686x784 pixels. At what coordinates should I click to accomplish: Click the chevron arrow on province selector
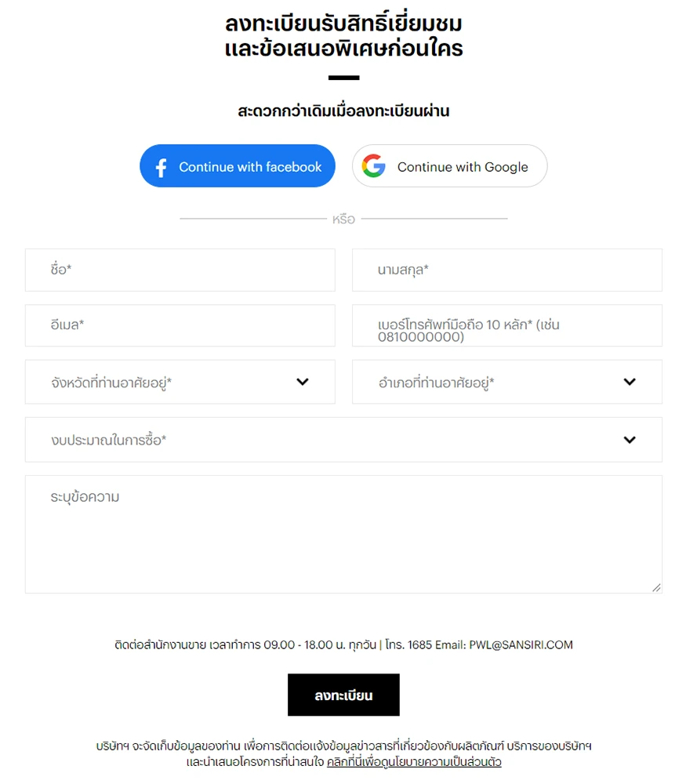tap(303, 382)
